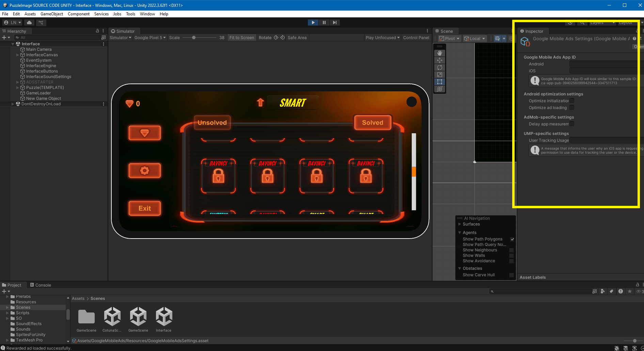Image resolution: width=644 pixels, height=351 pixels.
Task: Click the debug mode bug status icon
Action: (x=617, y=348)
